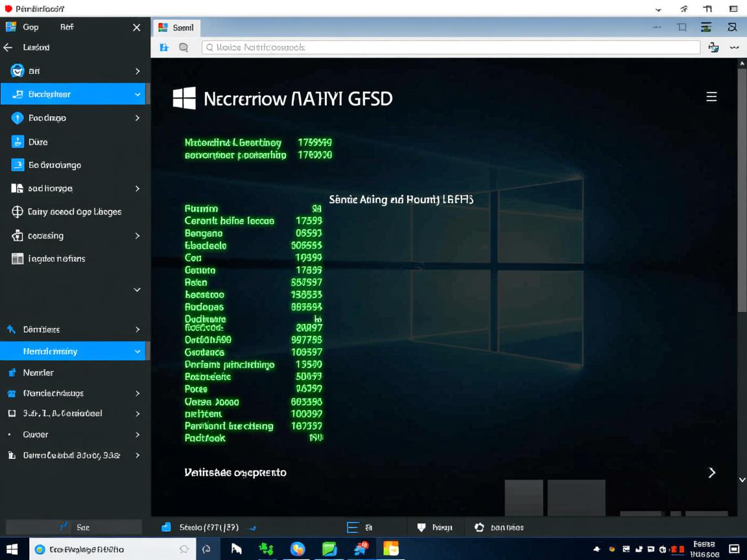Viewport: 747px width, 560px height.
Task: Collapse the lower highlighted blue sidebar item
Action: pos(137,351)
